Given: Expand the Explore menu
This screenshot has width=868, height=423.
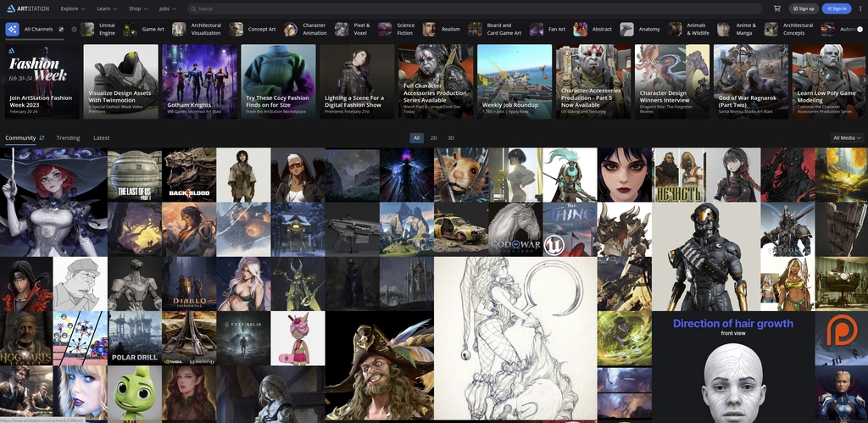Looking at the screenshot, I should click(x=73, y=8).
